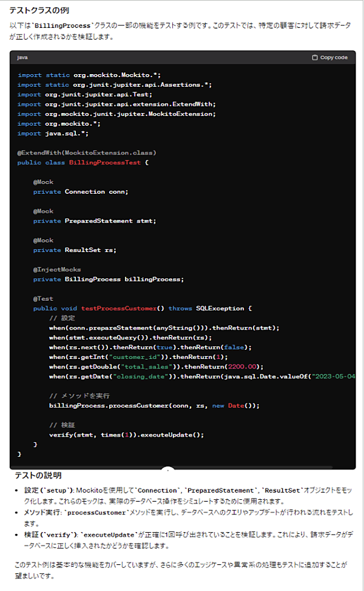Image resolution: width=364 pixels, height=591 pixels.
Task: Click the comment "// 検証"
Action: click(62, 425)
